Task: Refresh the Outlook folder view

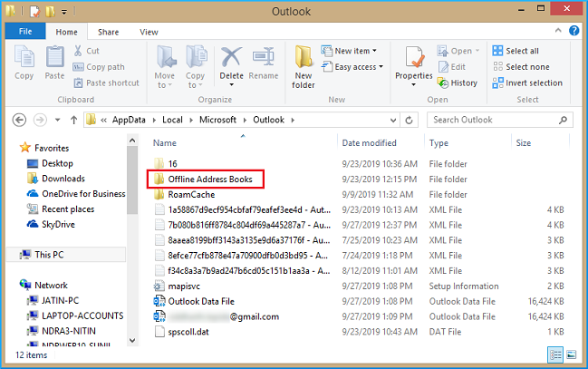Action: pos(410,120)
